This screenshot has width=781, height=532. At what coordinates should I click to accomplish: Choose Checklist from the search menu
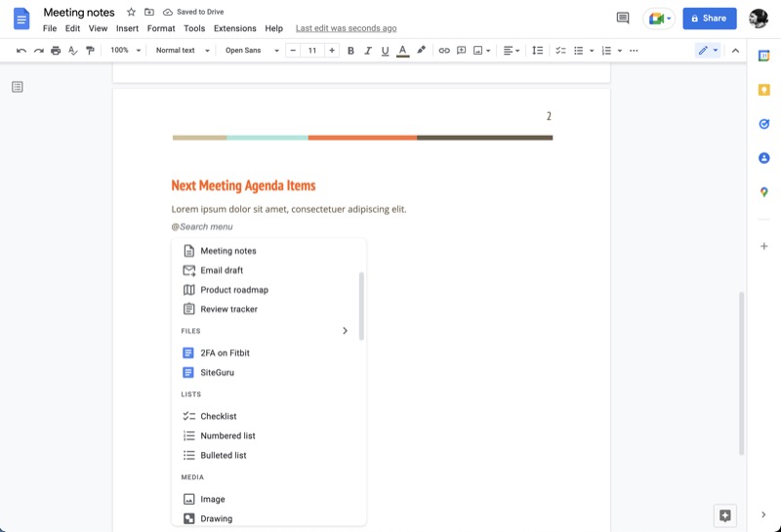click(219, 416)
